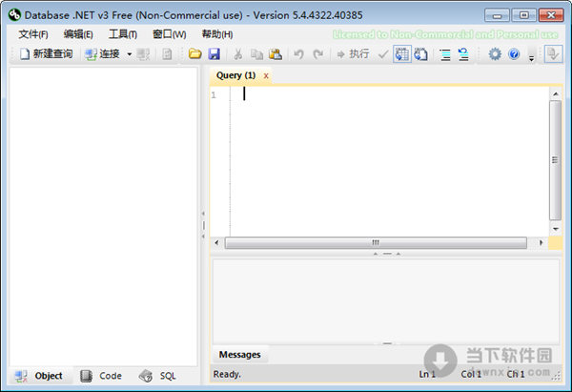572x392 pixels.
Task: Open the 编辑(E) menu
Action: tap(78, 34)
